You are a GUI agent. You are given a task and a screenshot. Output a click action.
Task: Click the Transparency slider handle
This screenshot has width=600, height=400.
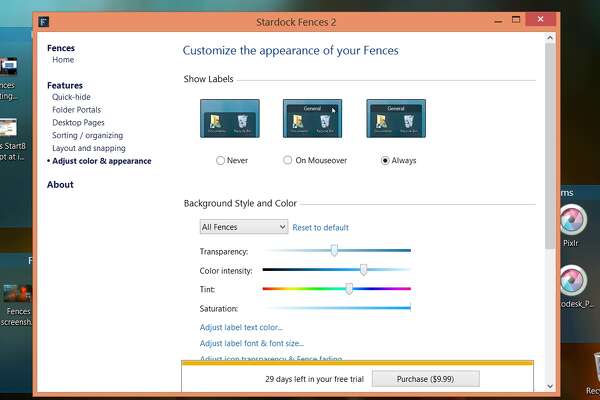(x=334, y=250)
